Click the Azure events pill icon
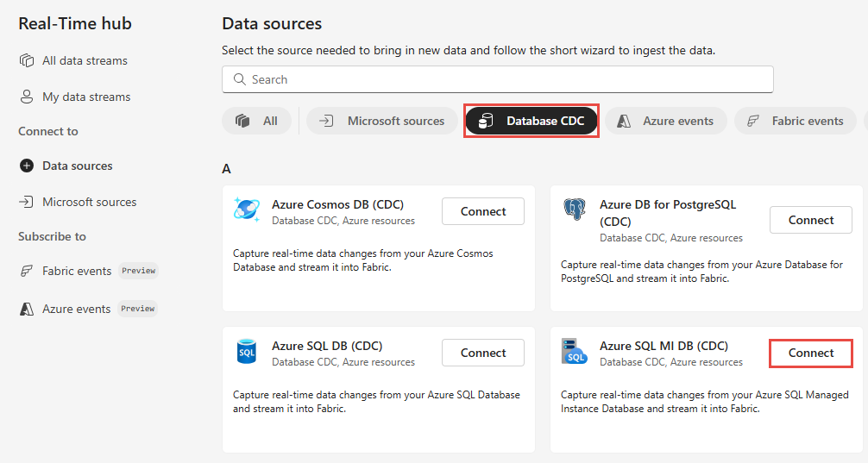The width and height of the screenshot is (868, 463). tap(624, 122)
